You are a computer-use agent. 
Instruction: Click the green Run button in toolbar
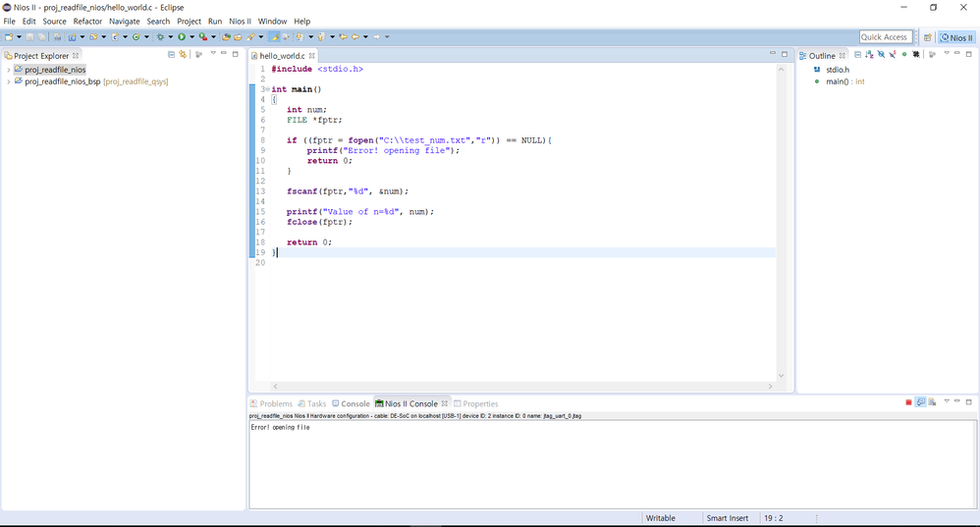point(181,37)
